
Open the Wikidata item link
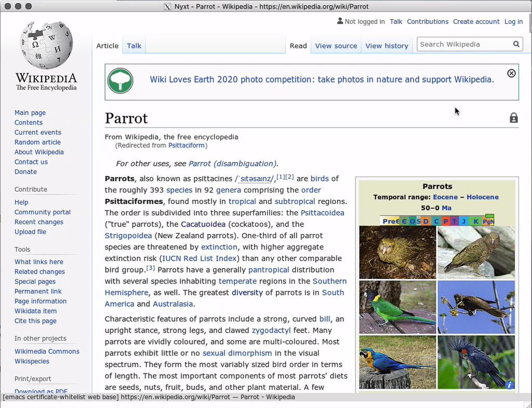tap(36, 311)
